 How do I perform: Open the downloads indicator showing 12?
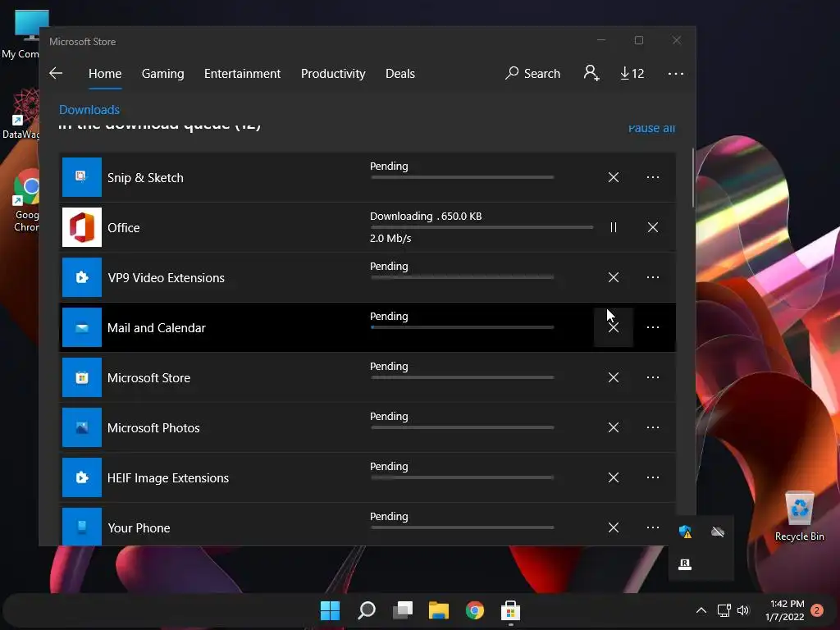click(x=632, y=73)
